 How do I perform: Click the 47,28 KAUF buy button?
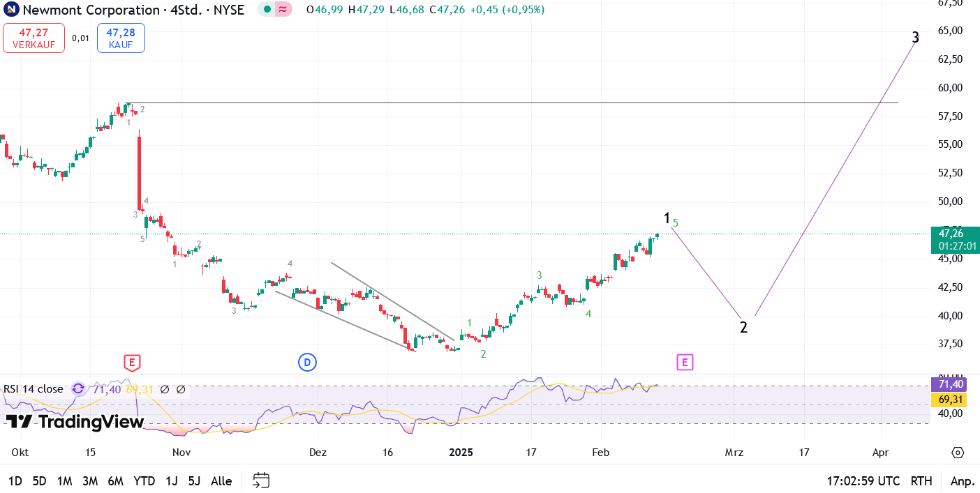click(x=121, y=38)
